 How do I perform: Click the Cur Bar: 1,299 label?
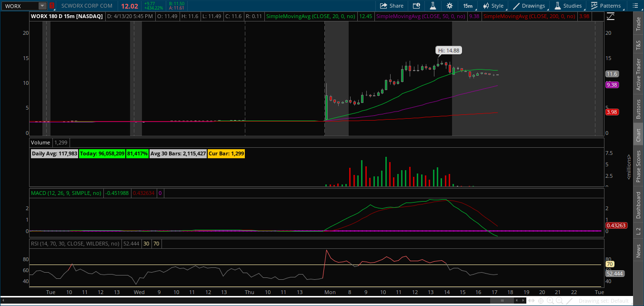click(x=226, y=153)
